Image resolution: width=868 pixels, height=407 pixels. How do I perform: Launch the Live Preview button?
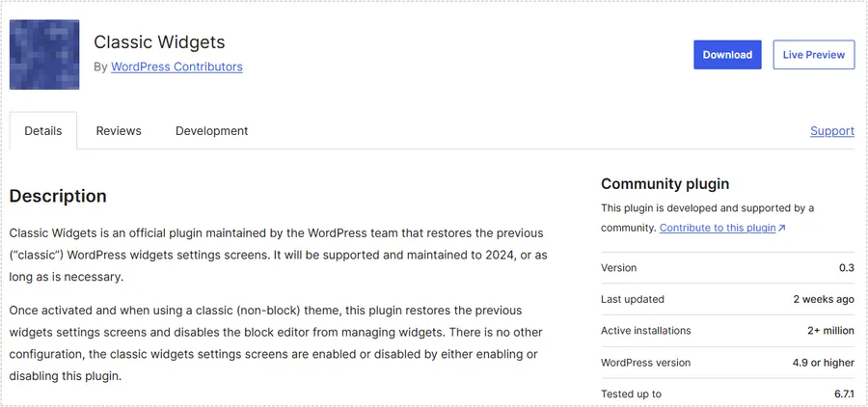click(x=813, y=55)
